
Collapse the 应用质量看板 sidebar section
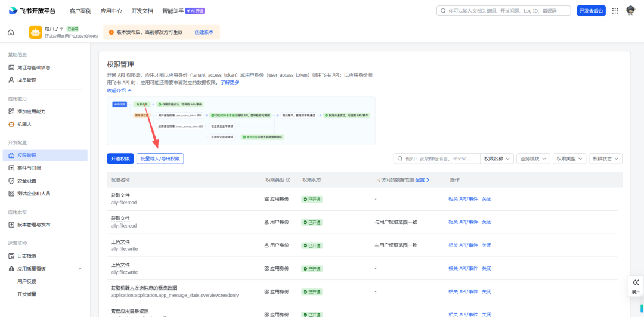80,269
